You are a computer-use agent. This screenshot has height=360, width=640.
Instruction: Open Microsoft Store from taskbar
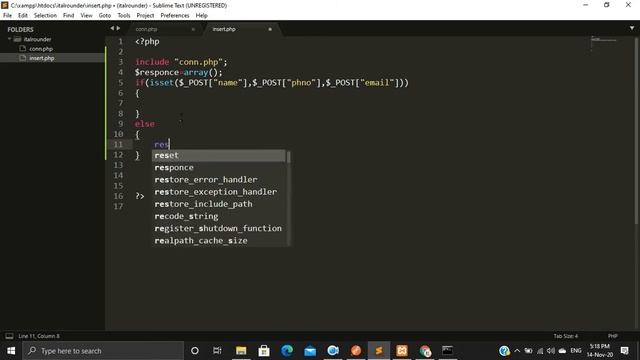(x=264, y=351)
